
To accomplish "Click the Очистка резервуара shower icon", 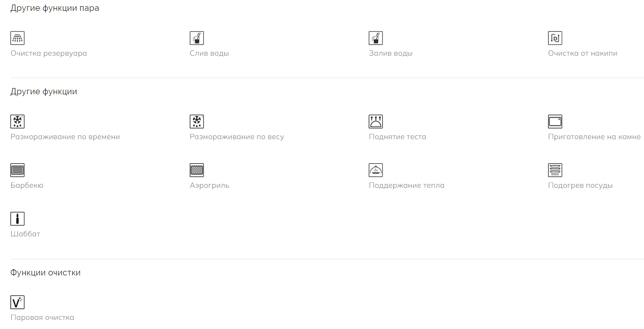I will [x=17, y=38].
